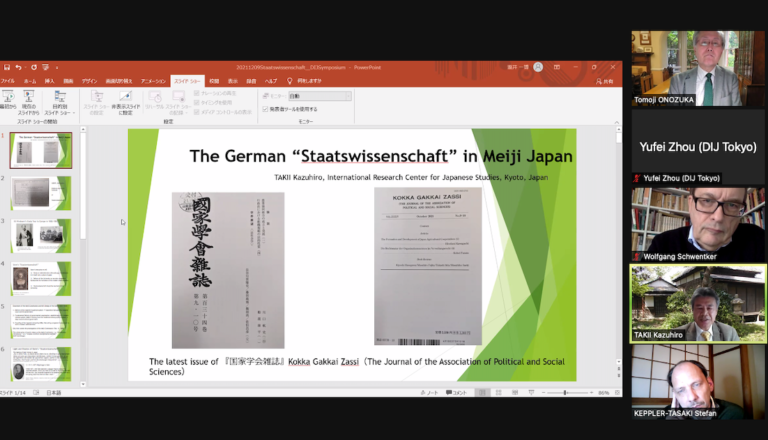Switch to Normal view icon in status bar

point(482,392)
